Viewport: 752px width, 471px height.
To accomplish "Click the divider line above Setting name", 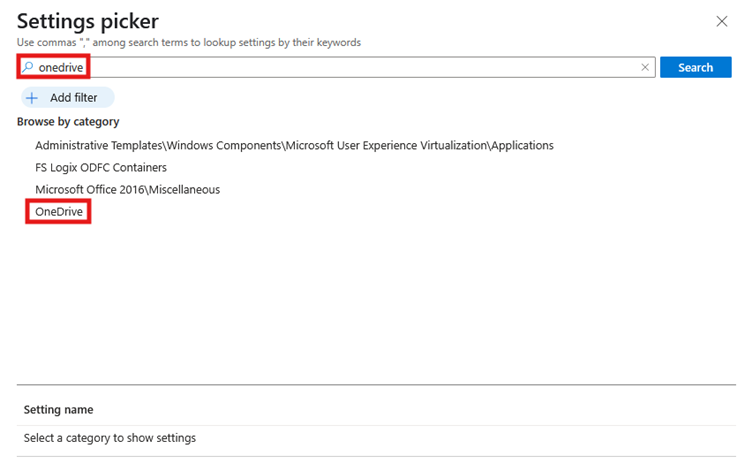I will point(376,385).
